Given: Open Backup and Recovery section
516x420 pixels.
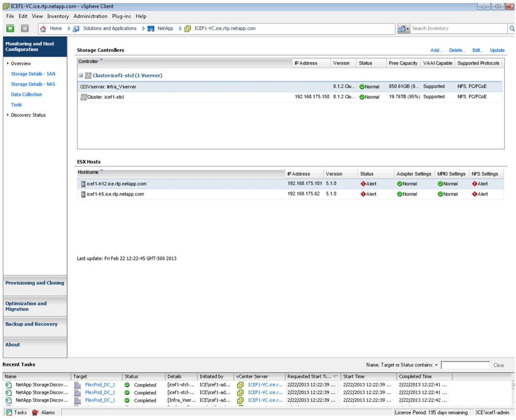Looking at the screenshot, I should tap(35, 327).
